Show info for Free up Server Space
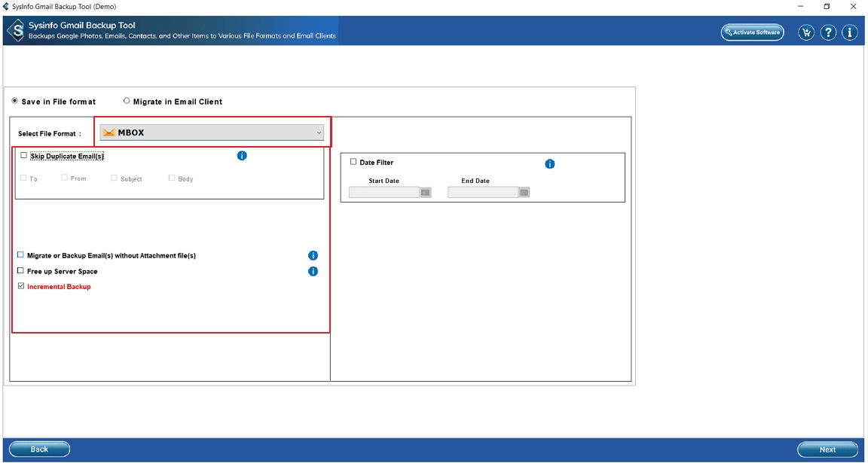Screen dimensions: 868x463 coord(313,272)
